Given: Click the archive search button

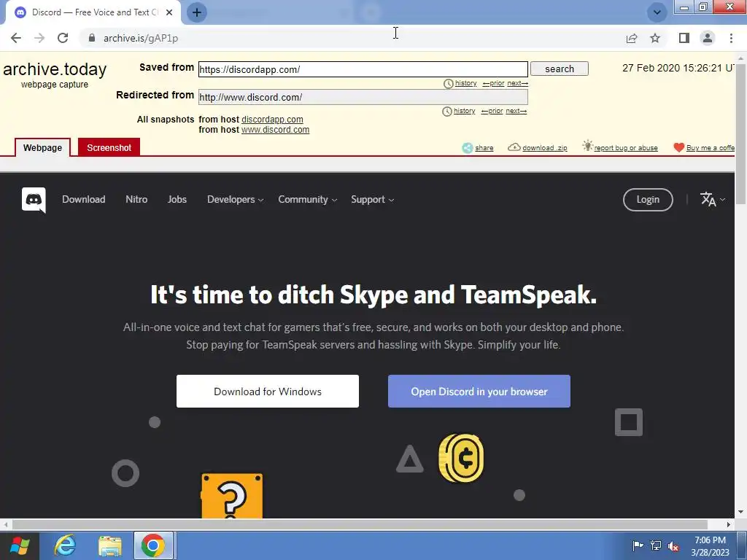Looking at the screenshot, I should [560, 69].
